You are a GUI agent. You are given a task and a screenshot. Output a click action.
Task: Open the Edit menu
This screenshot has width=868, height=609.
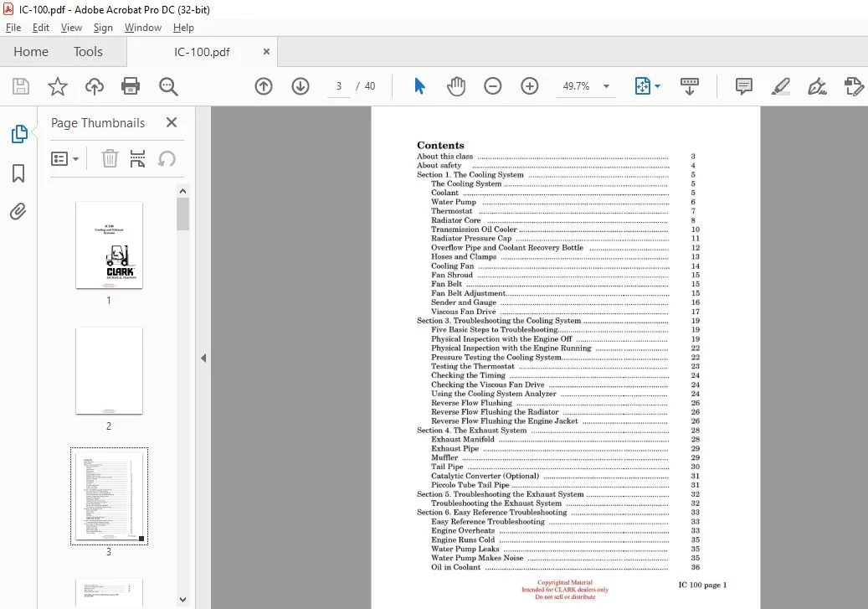(x=41, y=28)
